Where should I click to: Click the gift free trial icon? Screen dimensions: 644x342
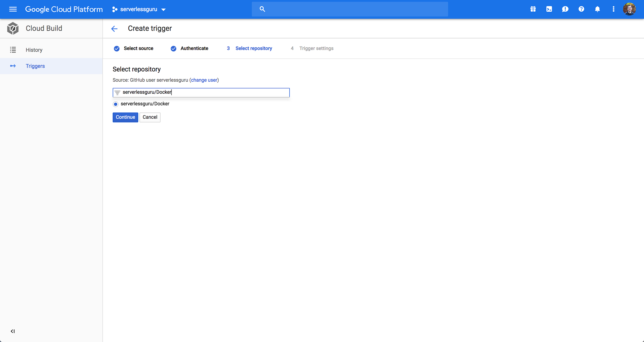[x=533, y=9]
